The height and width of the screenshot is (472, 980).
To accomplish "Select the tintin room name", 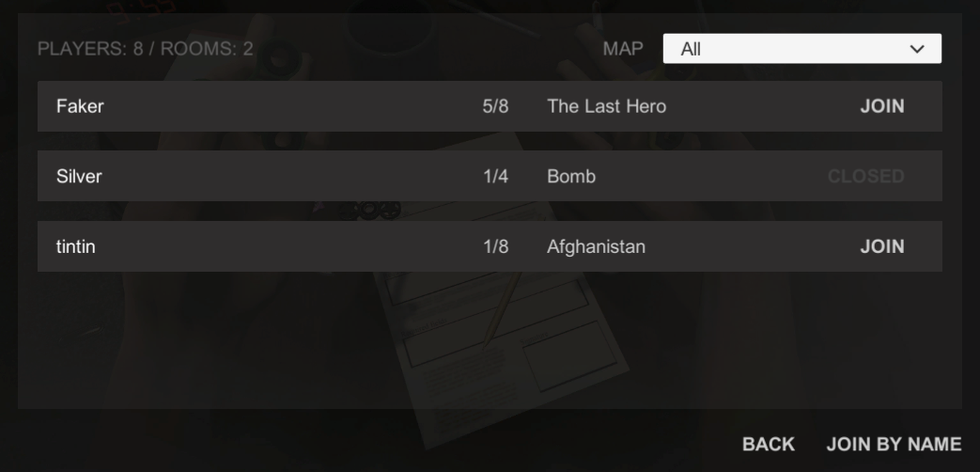I will (x=75, y=246).
